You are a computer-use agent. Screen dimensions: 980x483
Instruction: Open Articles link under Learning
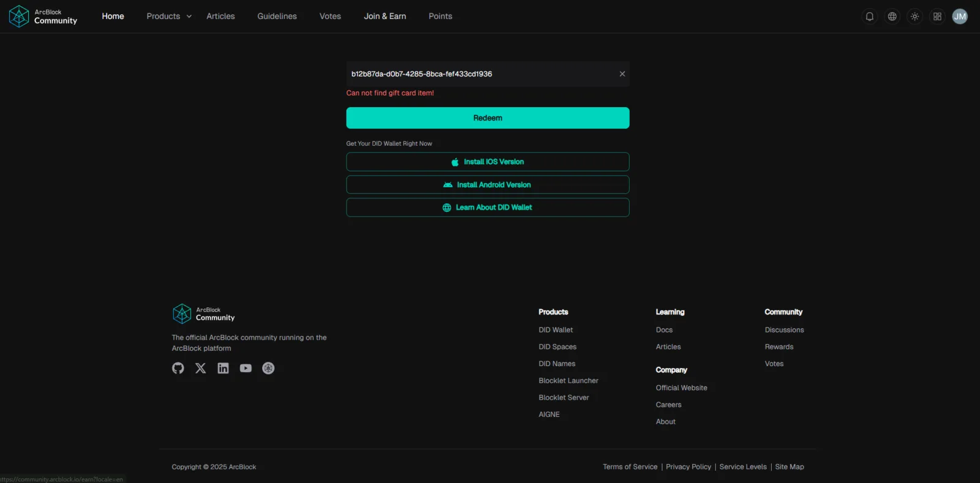tap(668, 347)
